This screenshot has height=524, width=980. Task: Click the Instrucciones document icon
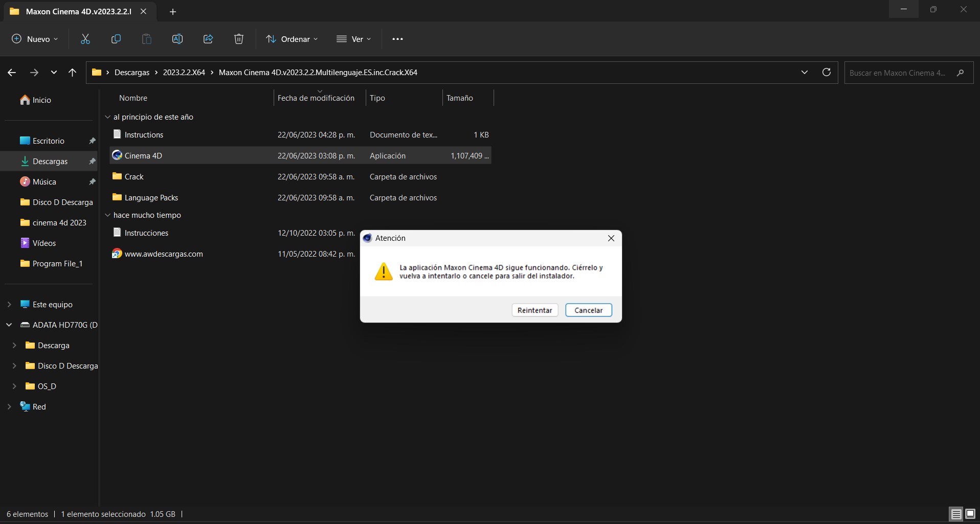point(117,233)
